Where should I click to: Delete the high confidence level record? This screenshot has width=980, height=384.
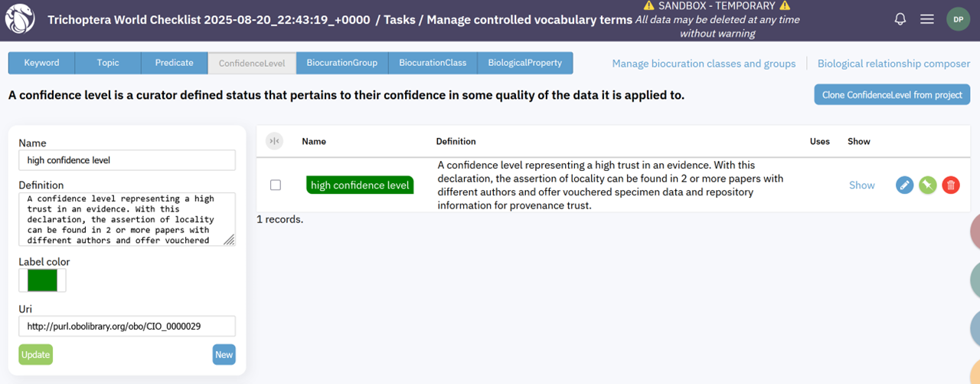951,185
